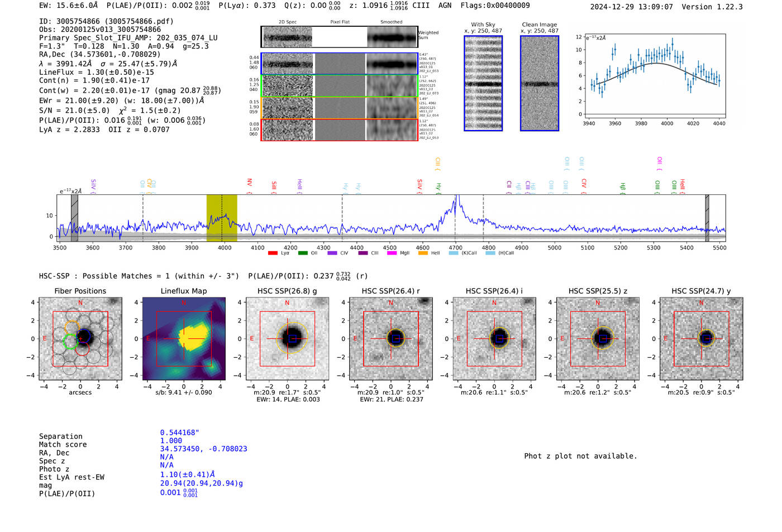782x532 pixels.
Task: Click the magenta MgII legend swatch
Action: click(x=392, y=253)
